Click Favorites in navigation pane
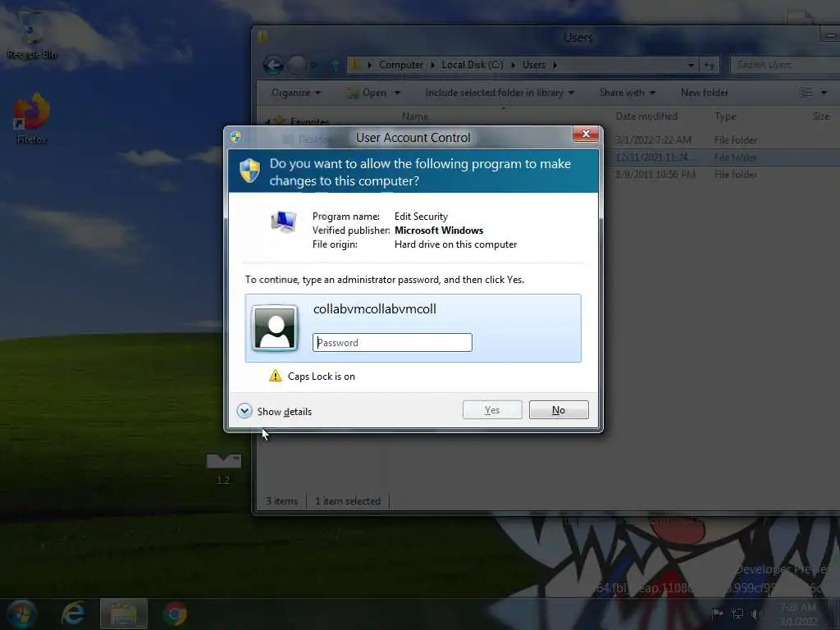840x630 pixels. (x=308, y=121)
